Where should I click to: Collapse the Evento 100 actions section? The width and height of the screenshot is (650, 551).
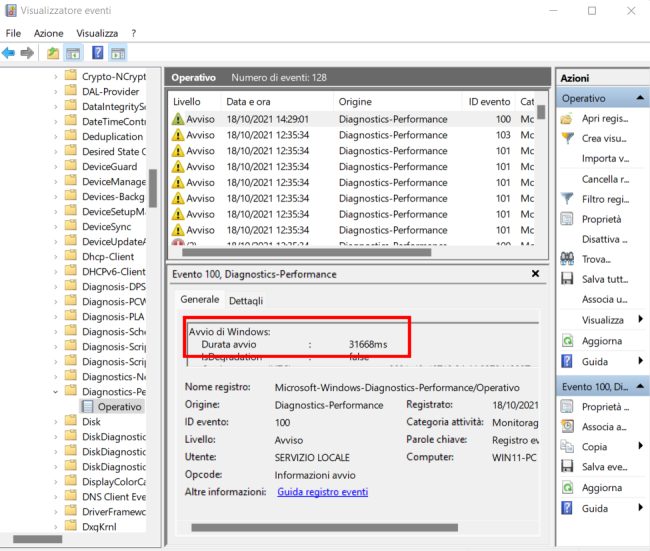pyautogui.click(x=640, y=386)
